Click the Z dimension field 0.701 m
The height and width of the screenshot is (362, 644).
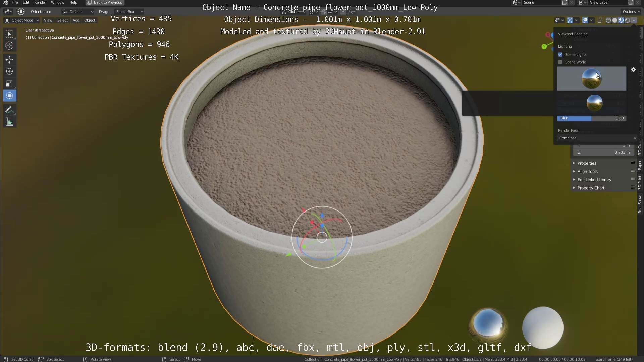604,152
